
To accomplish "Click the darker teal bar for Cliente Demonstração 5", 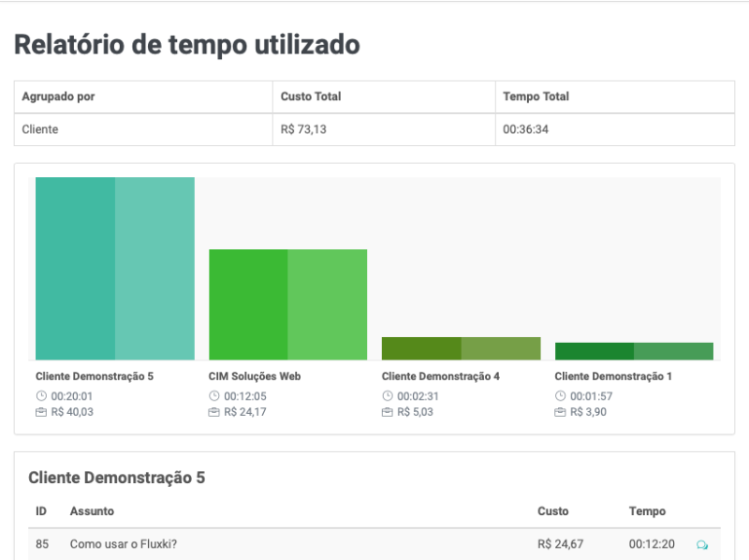I will [x=75, y=268].
